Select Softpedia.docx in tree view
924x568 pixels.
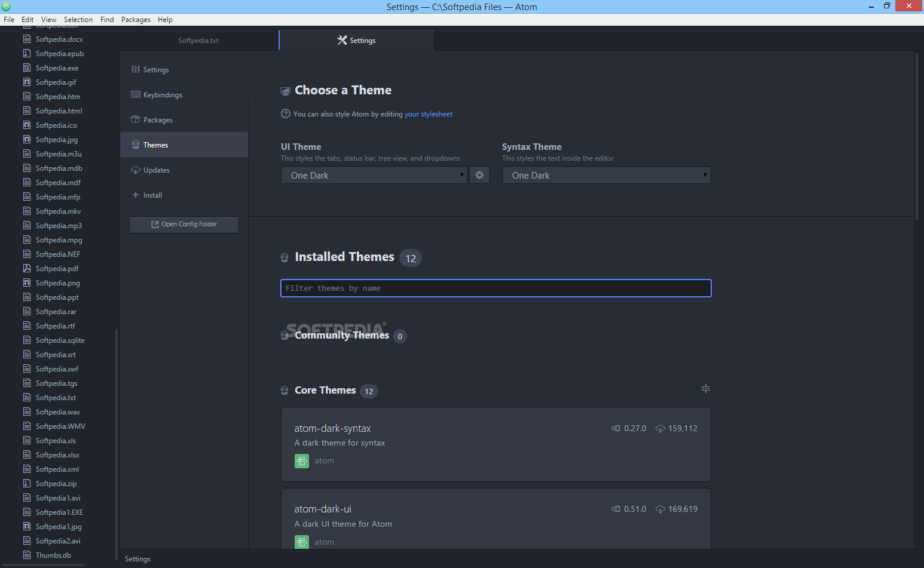(x=60, y=39)
